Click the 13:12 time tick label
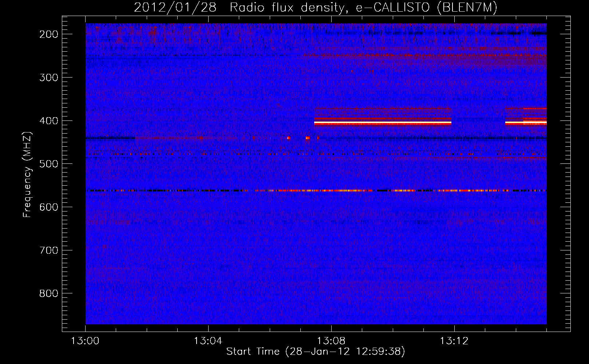 pyautogui.click(x=454, y=341)
